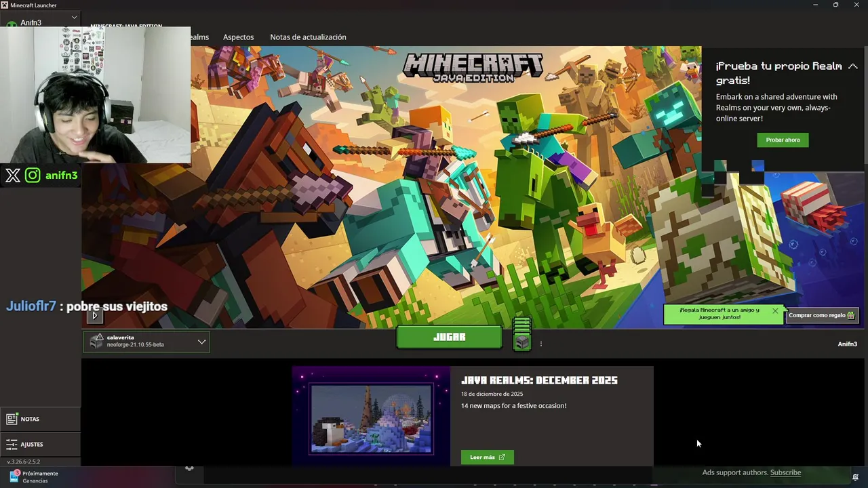The width and height of the screenshot is (868, 488).
Task: Click the 14 new maps description text
Action: pos(513,406)
